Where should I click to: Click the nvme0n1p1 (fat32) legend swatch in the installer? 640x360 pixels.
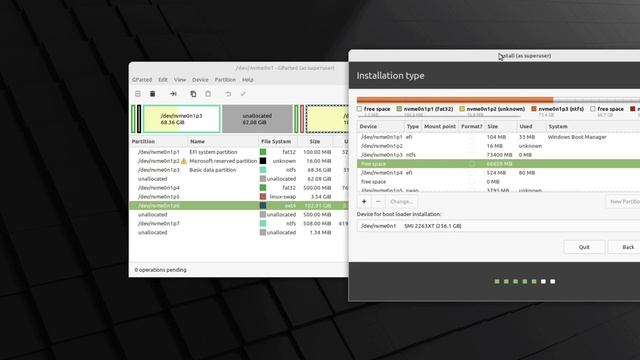pos(399,109)
